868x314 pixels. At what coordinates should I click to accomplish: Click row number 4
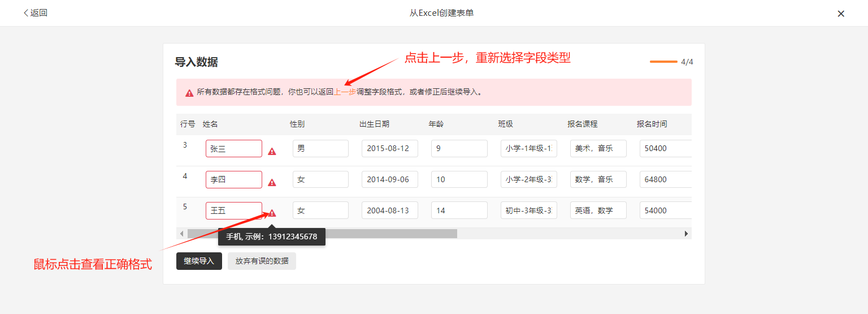click(185, 177)
